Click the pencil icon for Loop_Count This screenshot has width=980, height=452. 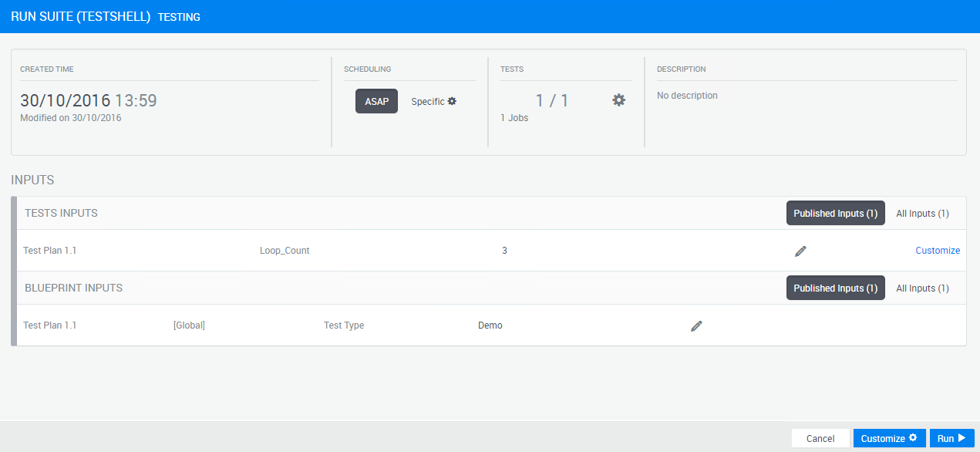pyautogui.click(x=800, y=251)
